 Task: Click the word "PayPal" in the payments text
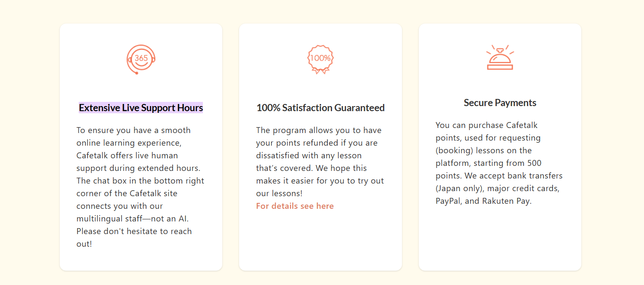coord(448,201)
